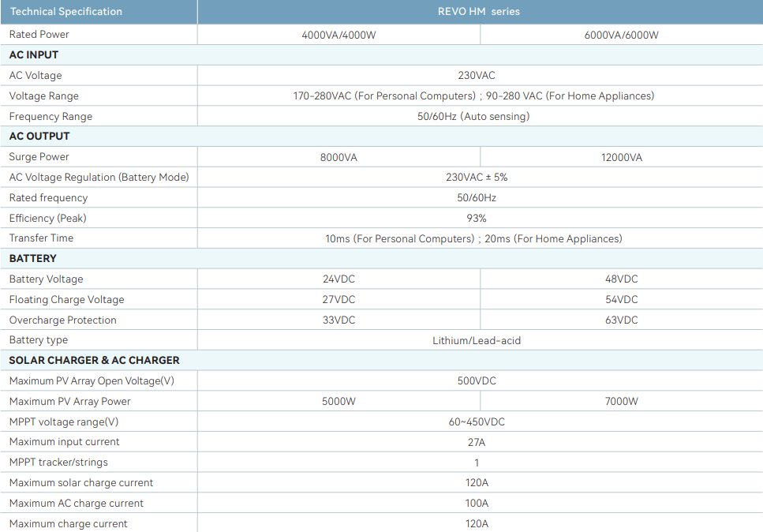Click the "63VDC" overcharge protection value
Screen dimensions: 763x532
tap(622, 320)
